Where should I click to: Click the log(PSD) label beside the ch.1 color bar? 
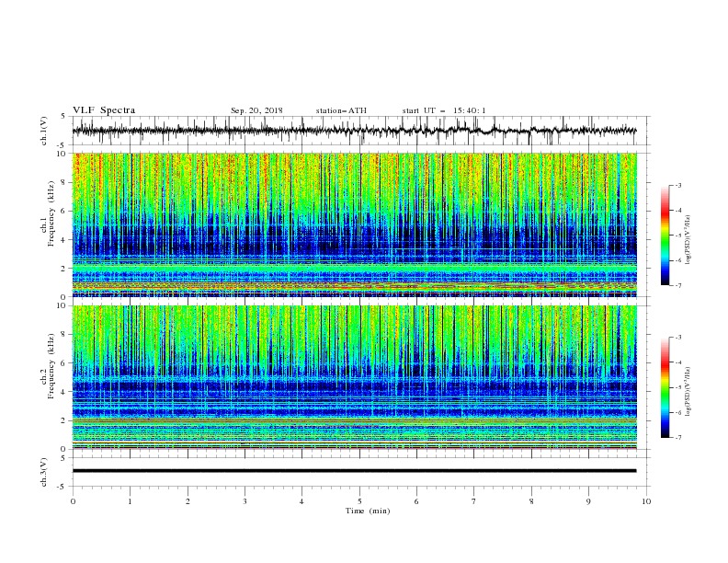[x=688, y=240]
